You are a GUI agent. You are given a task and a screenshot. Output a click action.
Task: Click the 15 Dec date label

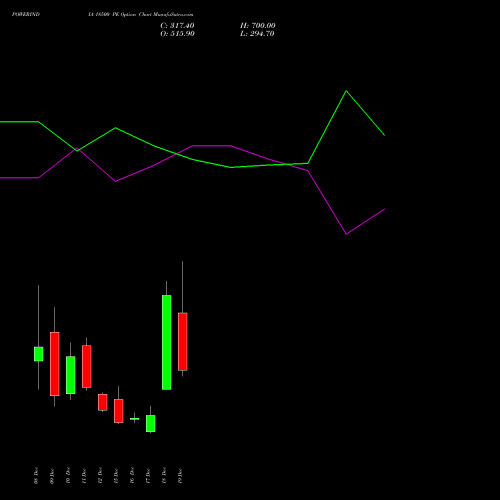click(116, 476)
